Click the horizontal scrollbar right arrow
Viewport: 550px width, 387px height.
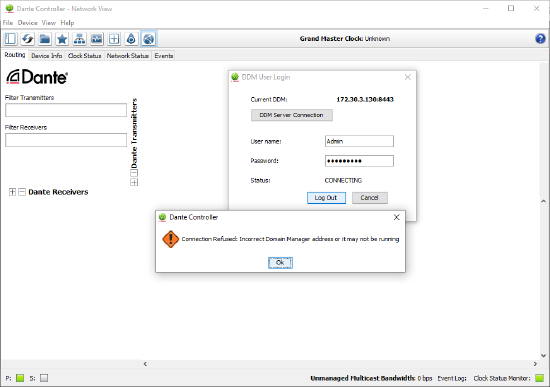point(535,364)
